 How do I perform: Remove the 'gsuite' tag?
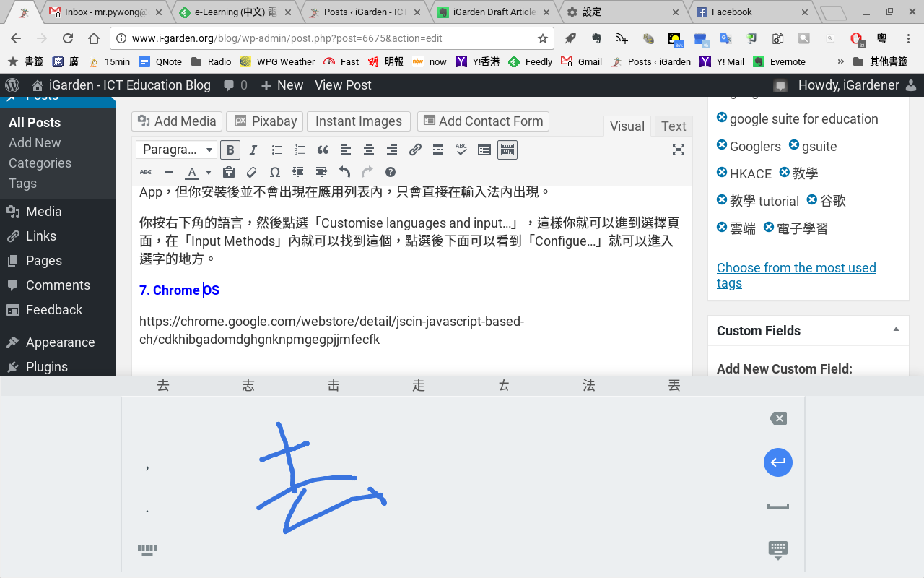794,145
